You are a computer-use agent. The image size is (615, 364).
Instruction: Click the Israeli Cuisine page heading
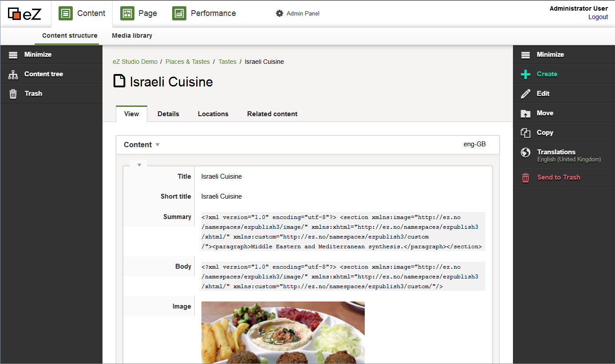(x=171, y=82)
